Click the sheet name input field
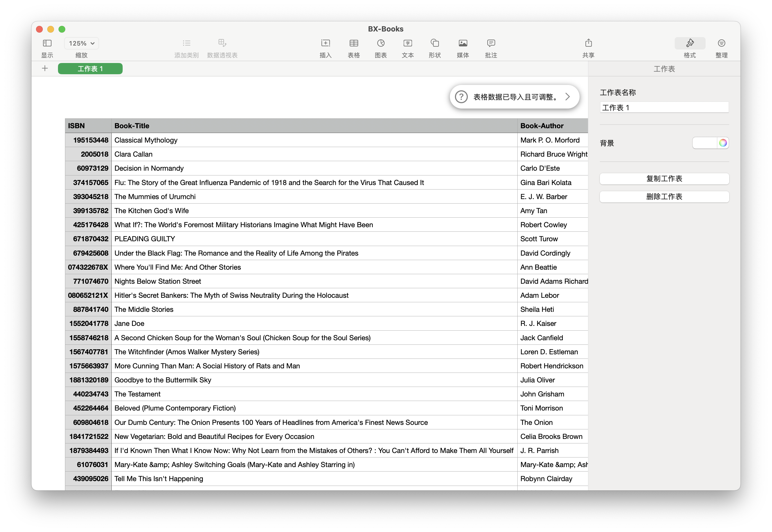 point(664,108)
